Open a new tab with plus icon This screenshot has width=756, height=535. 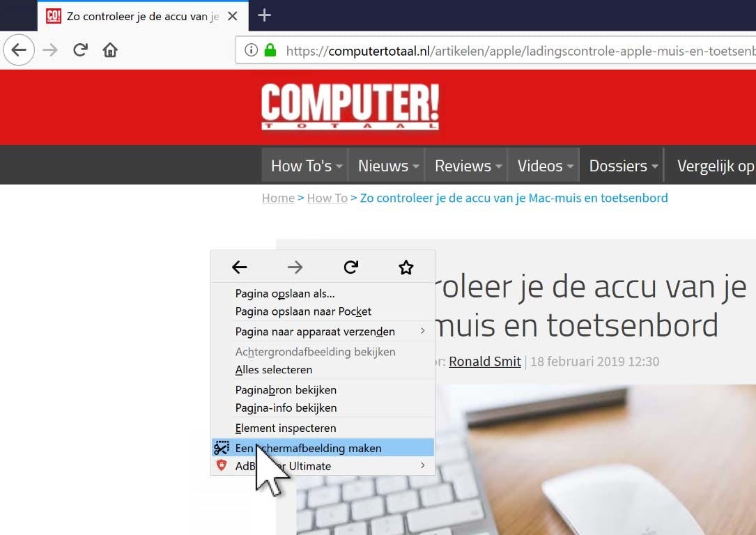tap(264, 15)
